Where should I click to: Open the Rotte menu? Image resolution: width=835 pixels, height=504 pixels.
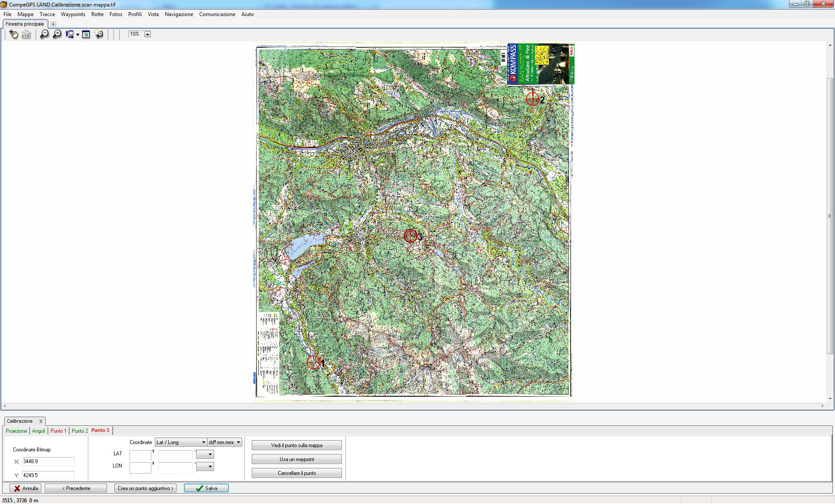pyautogui.click(x=97, y=14)
